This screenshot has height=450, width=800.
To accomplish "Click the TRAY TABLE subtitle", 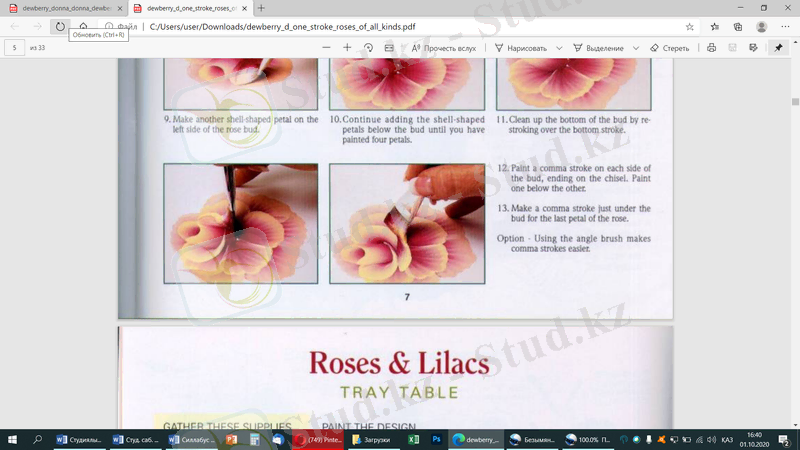I will click(399, 392).
